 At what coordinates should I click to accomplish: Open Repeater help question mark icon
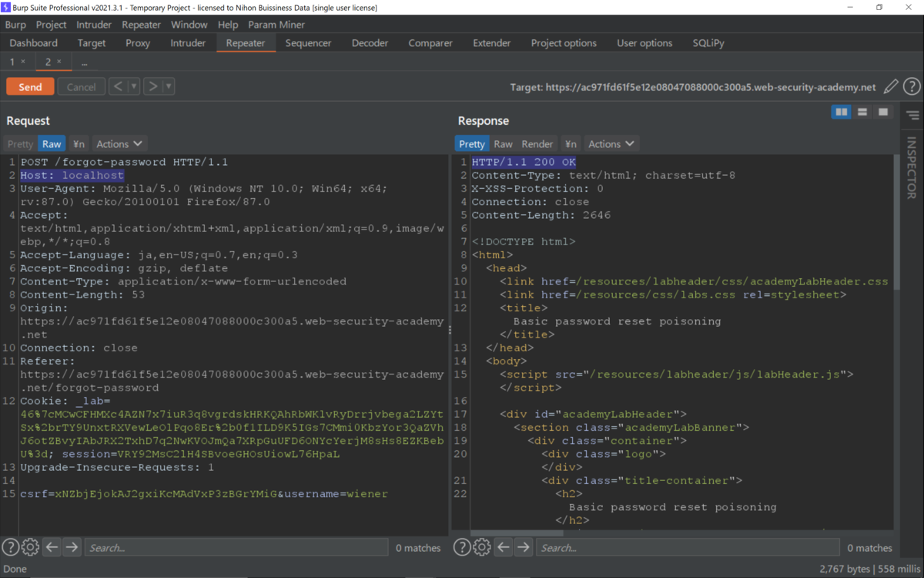(912, 87)
